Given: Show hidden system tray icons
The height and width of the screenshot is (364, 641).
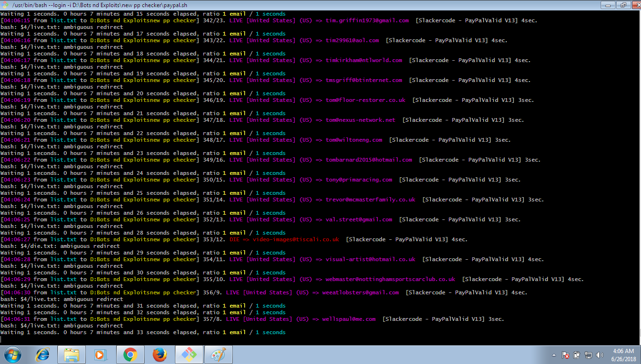Looking at the screenshot, I should pyautogui.click(x=554, y=355).
